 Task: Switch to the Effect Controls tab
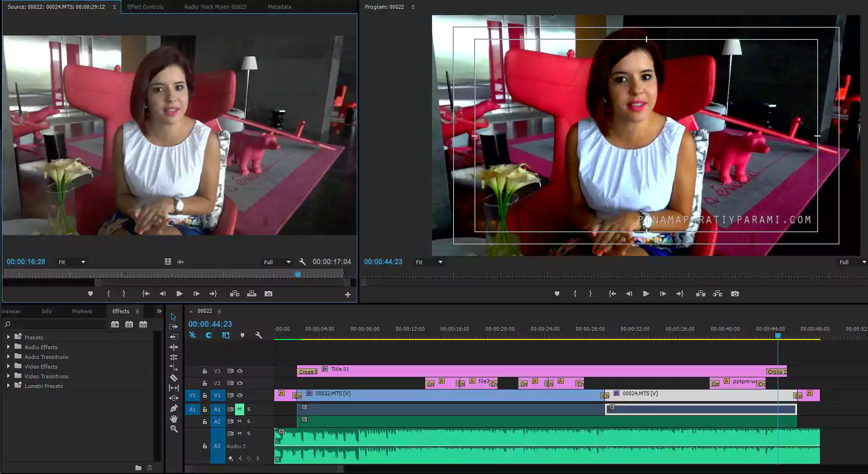[145, 7]
